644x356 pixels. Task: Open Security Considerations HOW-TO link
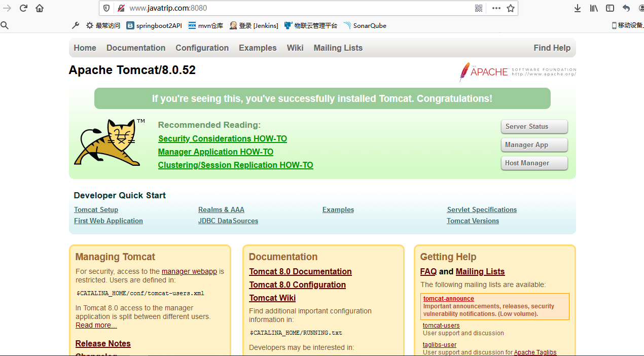point(223,138)
